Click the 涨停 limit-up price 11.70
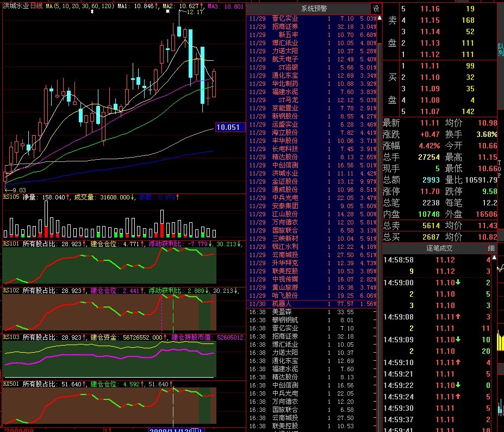504x432 pixels. [430, 191]
